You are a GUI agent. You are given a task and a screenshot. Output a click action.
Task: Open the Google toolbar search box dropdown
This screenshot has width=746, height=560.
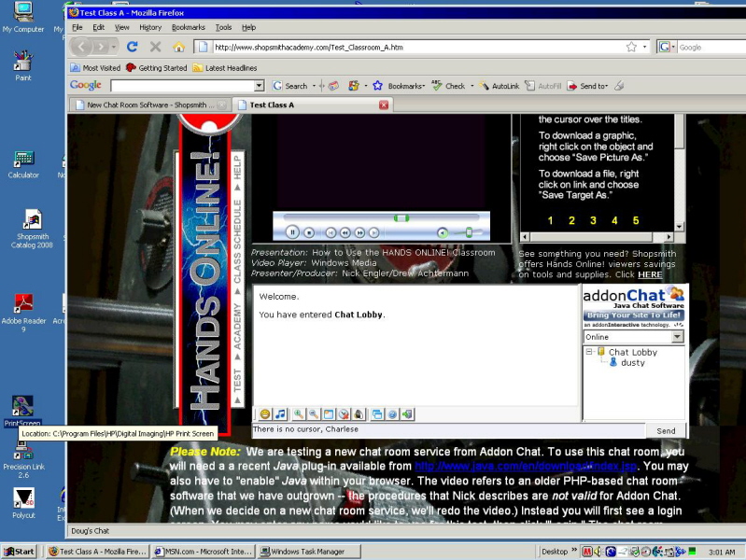pos(259,86)
